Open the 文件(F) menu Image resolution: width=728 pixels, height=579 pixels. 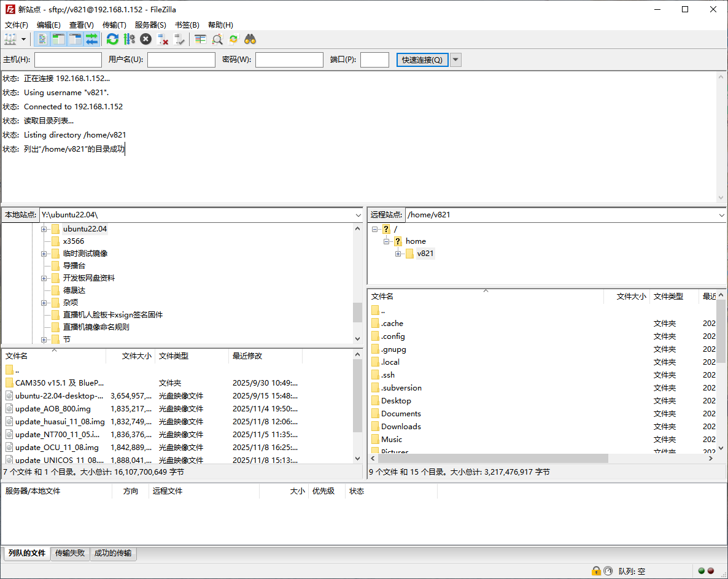[x=16, y=25]
